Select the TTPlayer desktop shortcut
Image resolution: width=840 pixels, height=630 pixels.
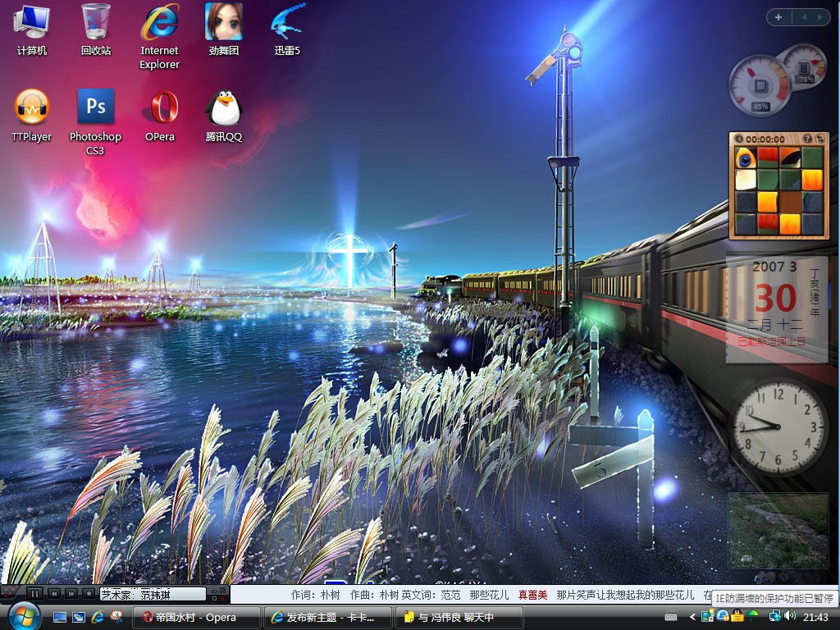(x=32, y=115)
